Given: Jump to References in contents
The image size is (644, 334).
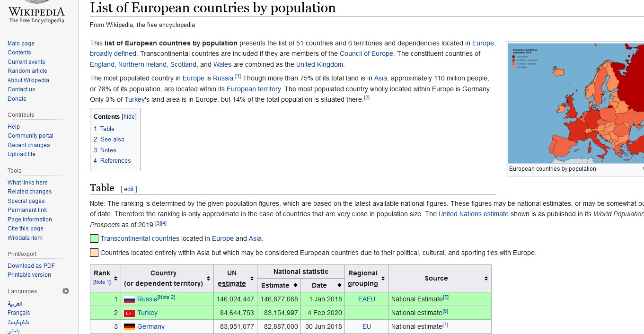Looking at the screenshot, I should coord(115,160).
